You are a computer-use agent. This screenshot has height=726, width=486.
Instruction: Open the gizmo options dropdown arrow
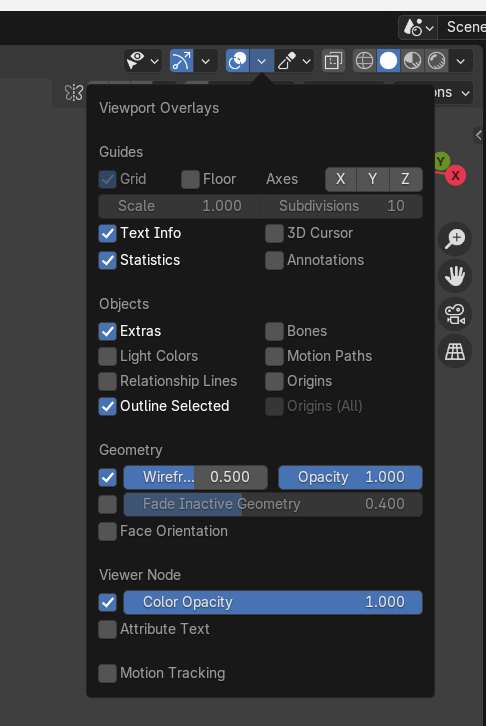[206, 61]
